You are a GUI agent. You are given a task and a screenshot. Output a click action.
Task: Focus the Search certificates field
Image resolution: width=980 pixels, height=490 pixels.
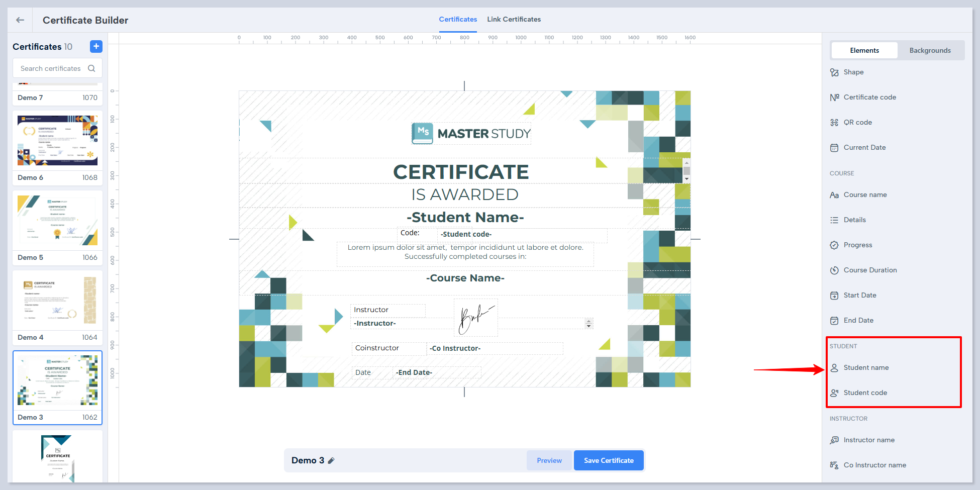pyautogui.click(x=50, y=68)
